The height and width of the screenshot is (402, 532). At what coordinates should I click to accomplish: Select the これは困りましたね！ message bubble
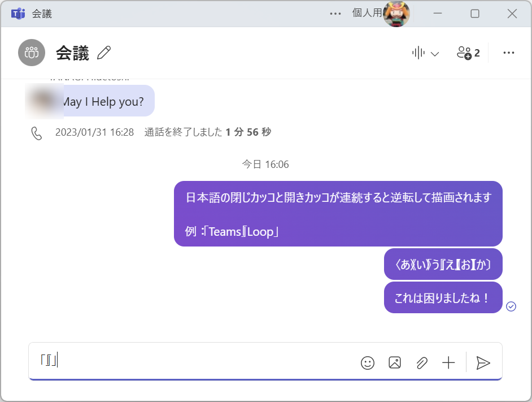click(443, 297)
